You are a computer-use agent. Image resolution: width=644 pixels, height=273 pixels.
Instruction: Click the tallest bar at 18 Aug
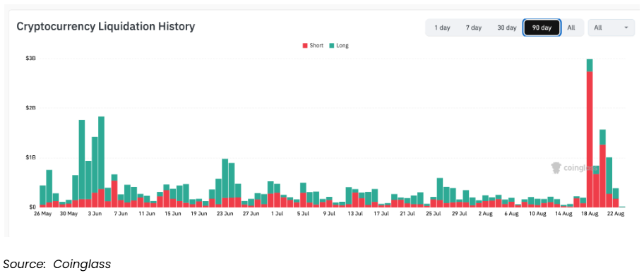pos(590,133)
